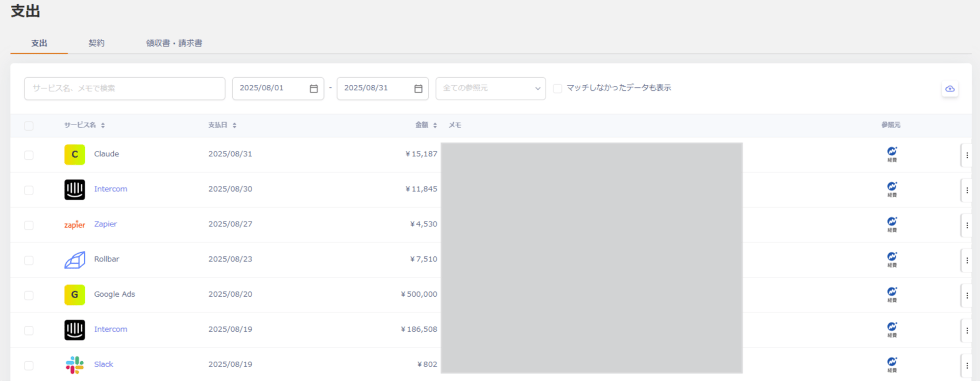Click the Claude service logo icon
Screen dimensions: 980x381
click(x=75, y=154)
